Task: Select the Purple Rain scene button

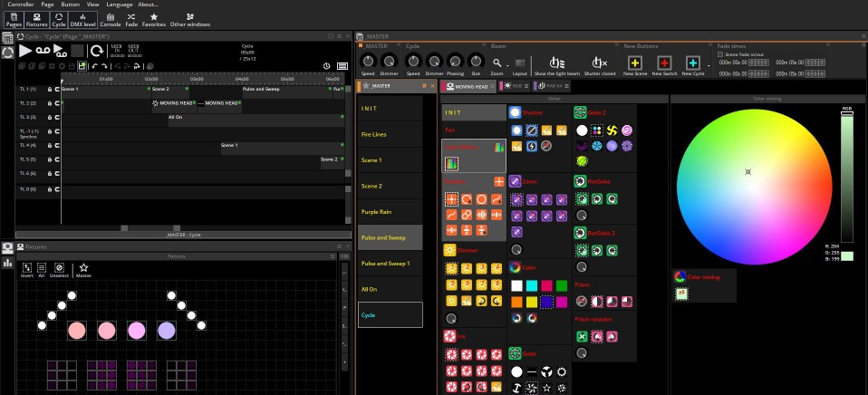Action: [390, 211]
